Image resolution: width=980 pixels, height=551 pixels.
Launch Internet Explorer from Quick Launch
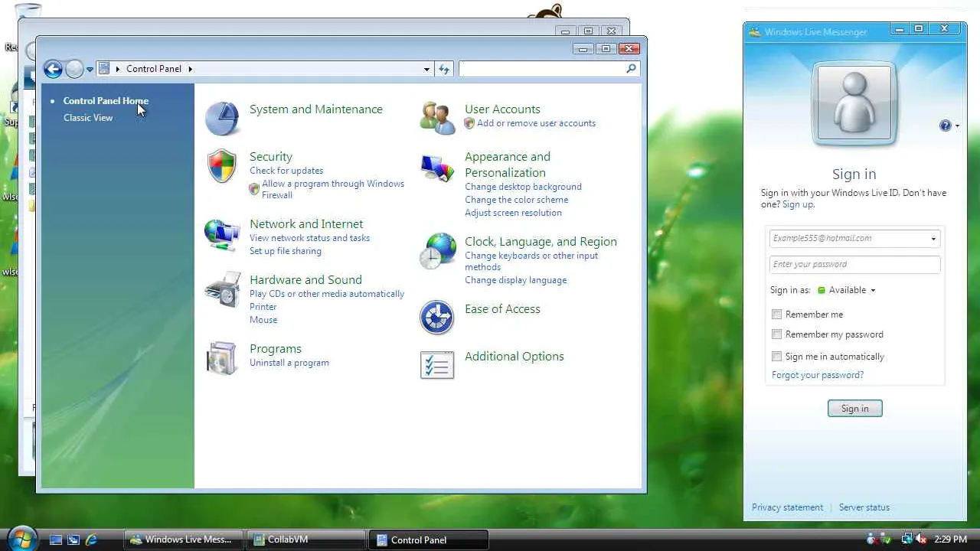click(91, 540)
